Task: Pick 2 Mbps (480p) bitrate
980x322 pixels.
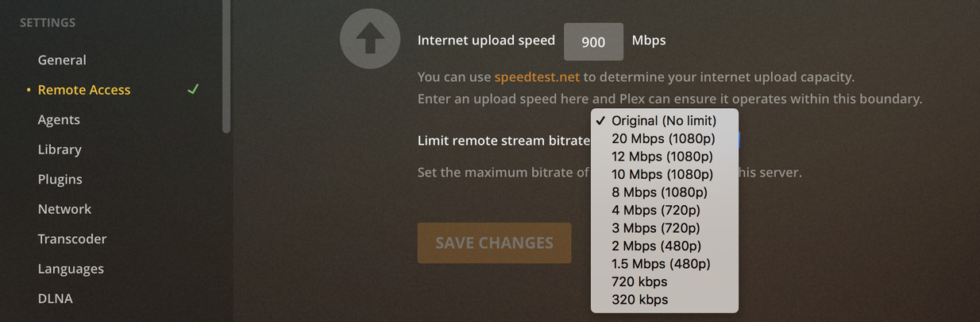Action: (665, 246)
